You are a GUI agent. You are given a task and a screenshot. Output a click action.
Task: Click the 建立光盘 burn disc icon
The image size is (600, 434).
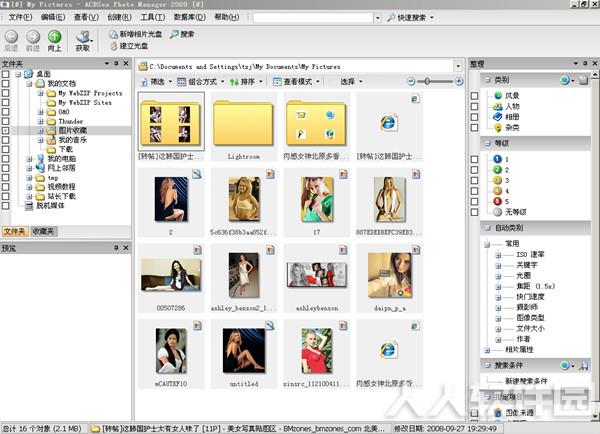[114, 46]
